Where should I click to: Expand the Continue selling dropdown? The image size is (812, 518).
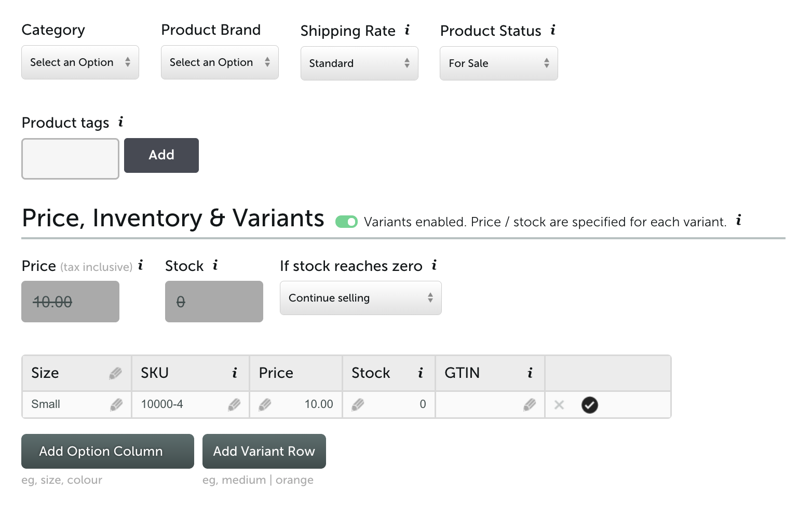361,298
